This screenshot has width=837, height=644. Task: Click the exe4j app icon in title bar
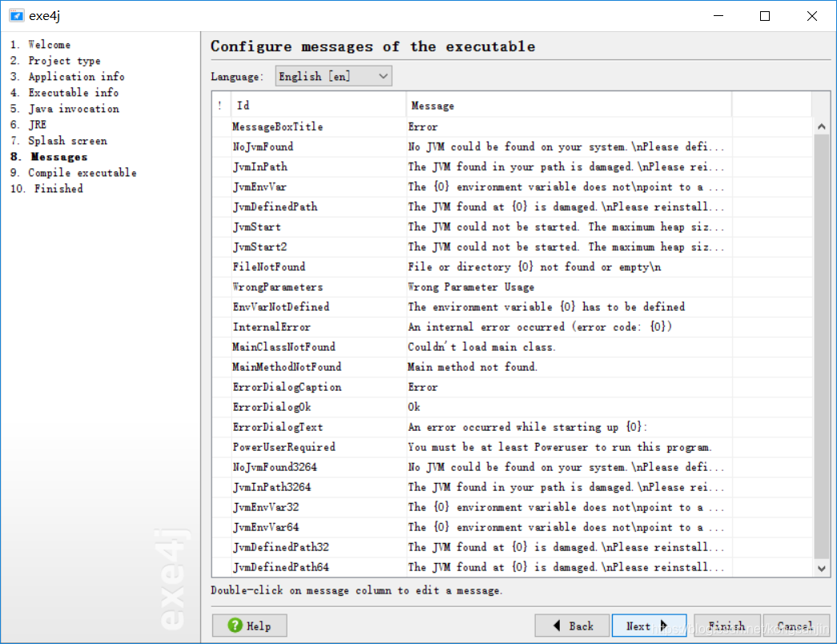click(x=17, y=15)
